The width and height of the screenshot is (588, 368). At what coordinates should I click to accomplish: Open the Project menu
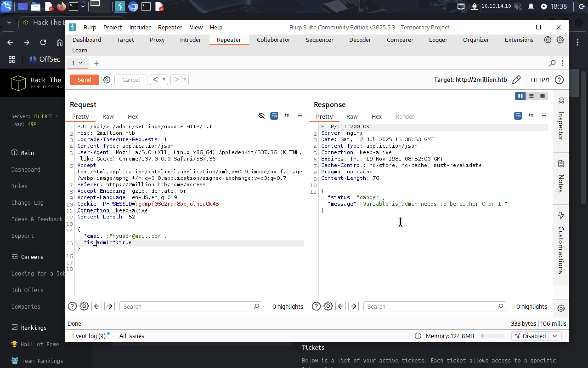(x=113, y=27)
